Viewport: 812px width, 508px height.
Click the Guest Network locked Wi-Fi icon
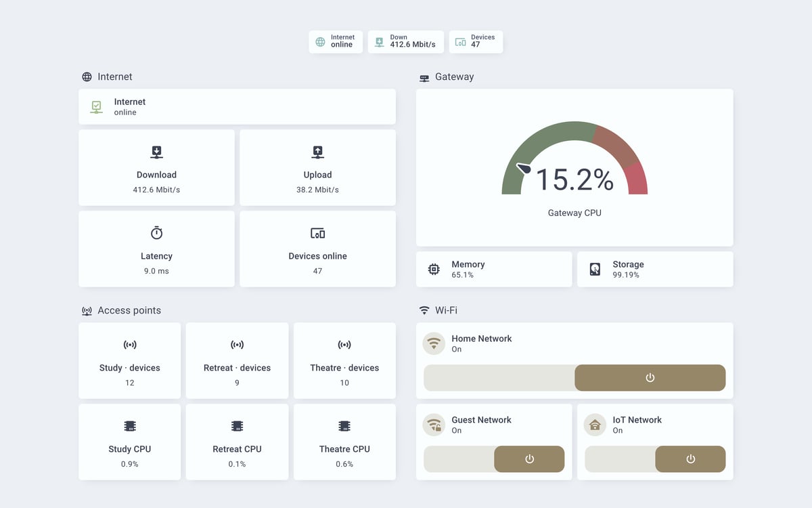pos(434,425)
